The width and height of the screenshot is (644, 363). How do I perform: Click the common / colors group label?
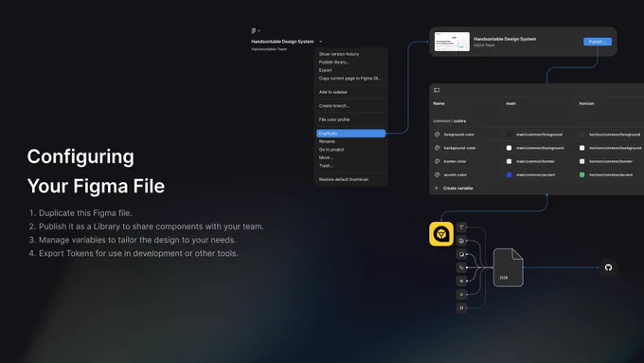pos(449,121)
